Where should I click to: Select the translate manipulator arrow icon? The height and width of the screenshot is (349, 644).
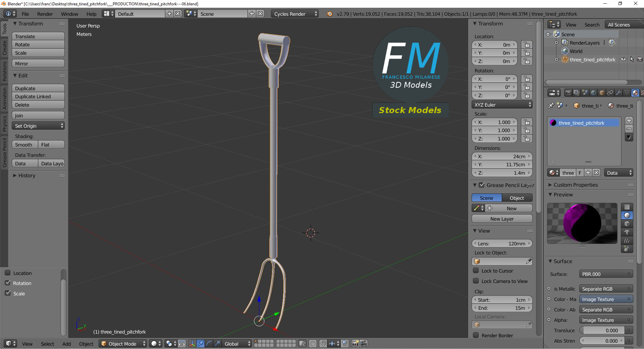(201, 344)
